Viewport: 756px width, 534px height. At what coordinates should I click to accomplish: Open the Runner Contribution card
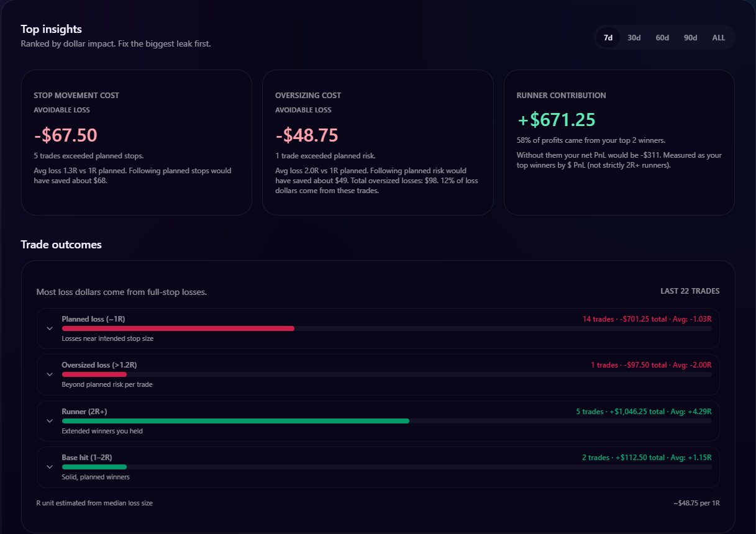coord(619,142)
